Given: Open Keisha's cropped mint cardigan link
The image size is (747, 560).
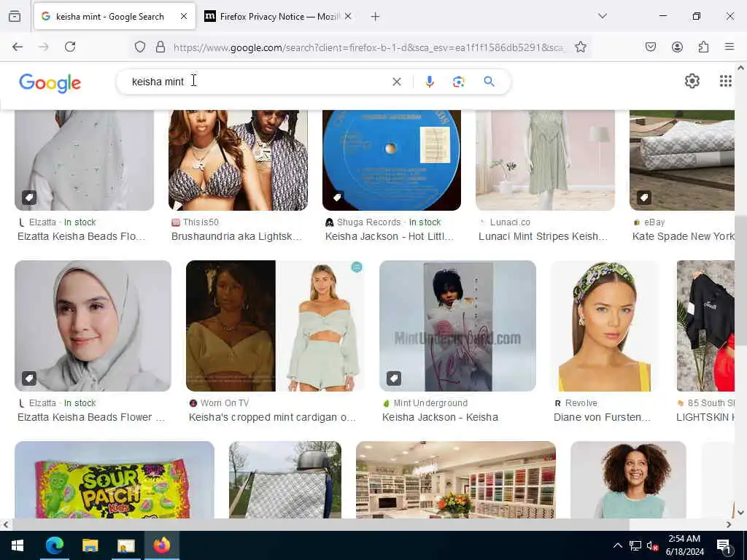Looking at the screenshot, I should (272, 417).
